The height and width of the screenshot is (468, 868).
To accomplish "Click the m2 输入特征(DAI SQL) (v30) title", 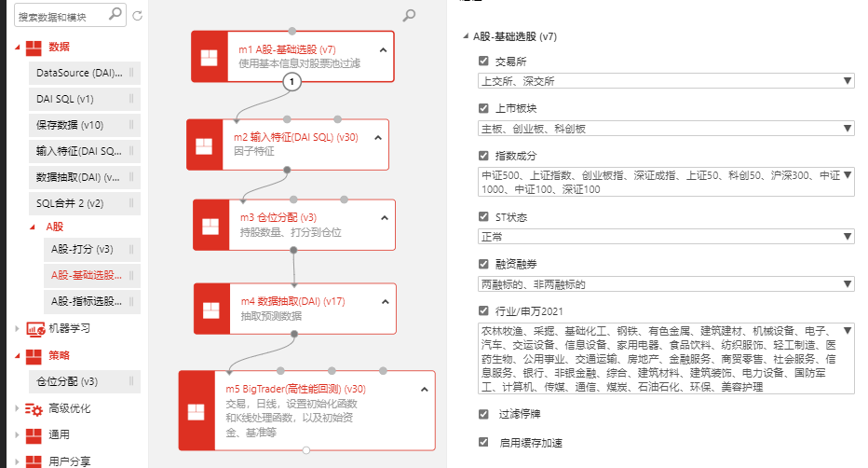I will click(x=296, y=137).
